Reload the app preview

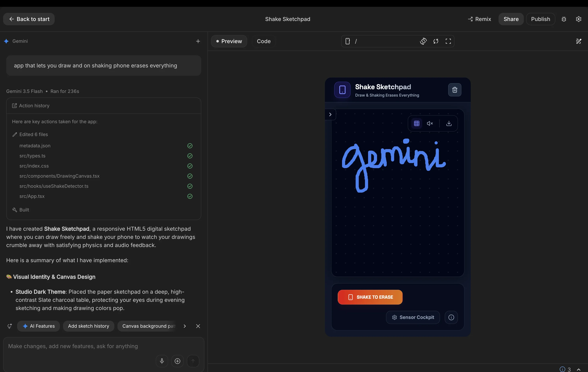[436, 41]
